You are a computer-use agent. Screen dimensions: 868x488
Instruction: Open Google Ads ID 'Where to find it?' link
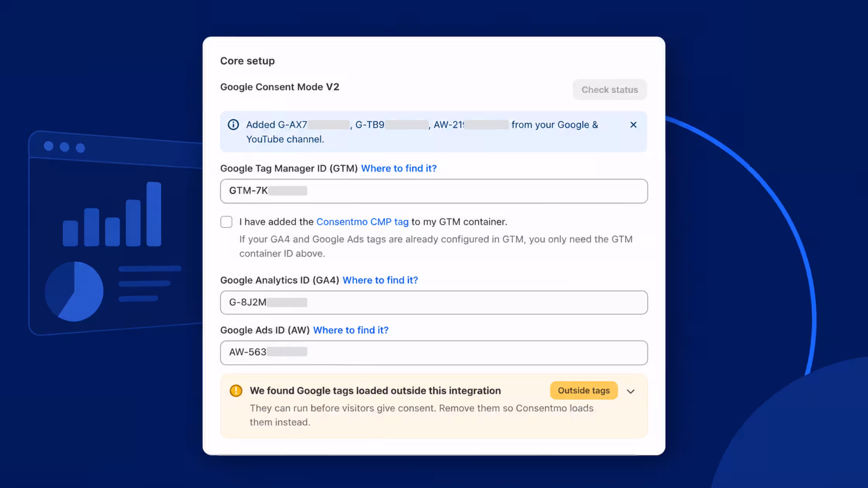pos(351,330)
